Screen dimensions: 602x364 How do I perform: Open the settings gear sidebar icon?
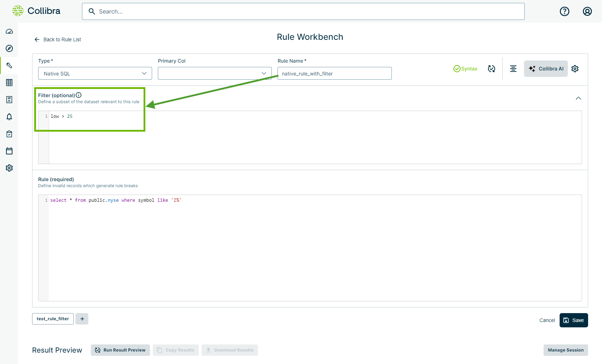click(x=9, y=168)
